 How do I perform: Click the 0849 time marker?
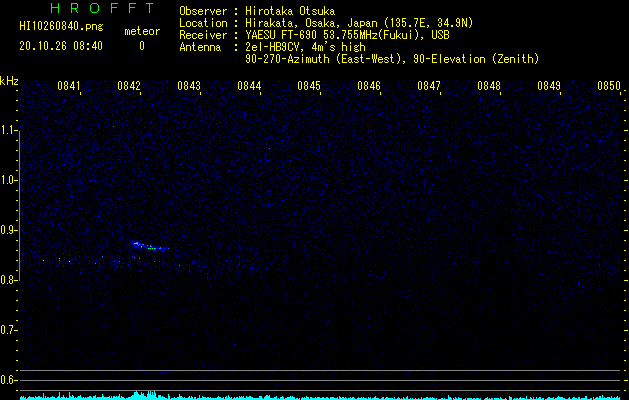549,86
